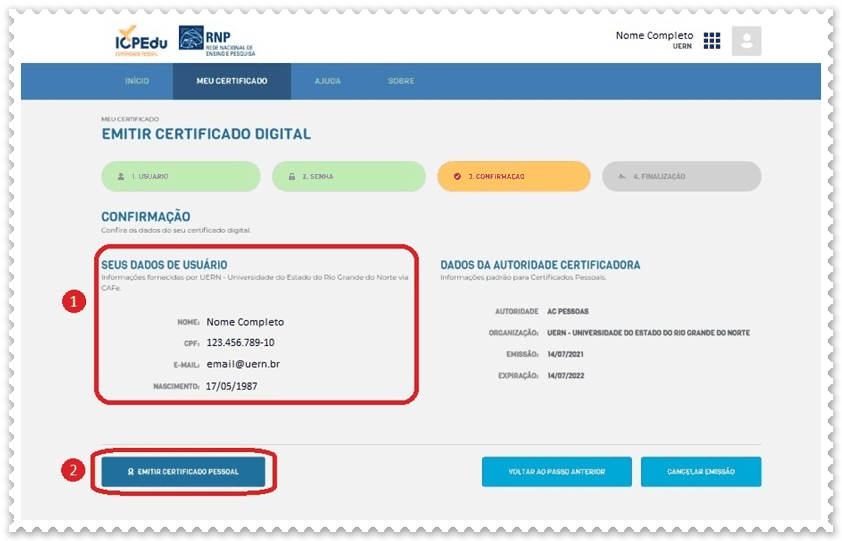
Task: Click the red number 1 annotation marker
Action: coord(73,302)
